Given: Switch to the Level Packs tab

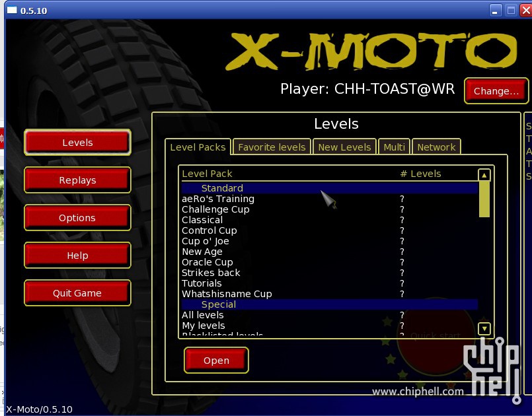Looking at the screenshot, I should tap(198, 147).
